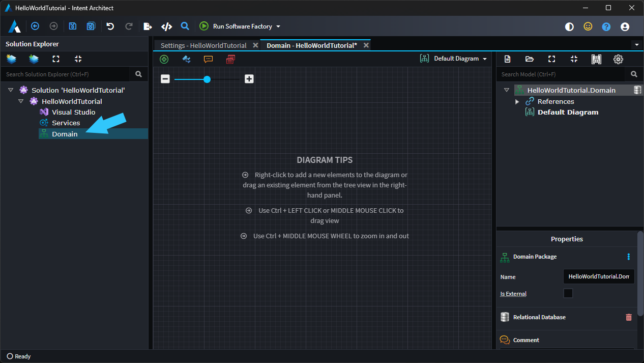Open the Visual Studio designer

coord(73,112)
